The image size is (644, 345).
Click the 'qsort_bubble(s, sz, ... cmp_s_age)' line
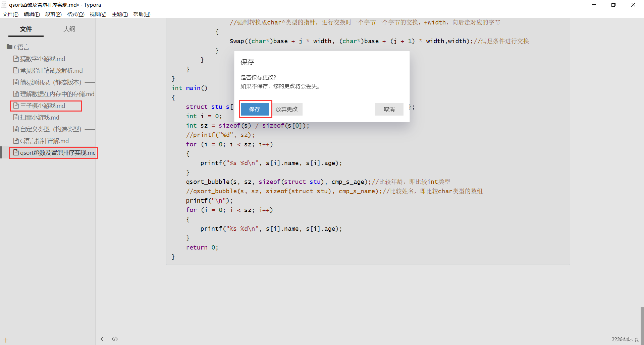(318, 182)
